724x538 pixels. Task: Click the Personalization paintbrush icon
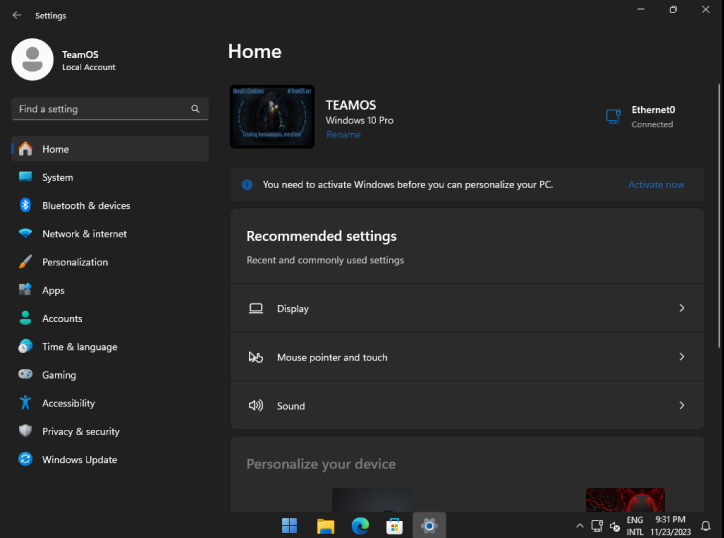pyautogui.click(x=25, y=261)
